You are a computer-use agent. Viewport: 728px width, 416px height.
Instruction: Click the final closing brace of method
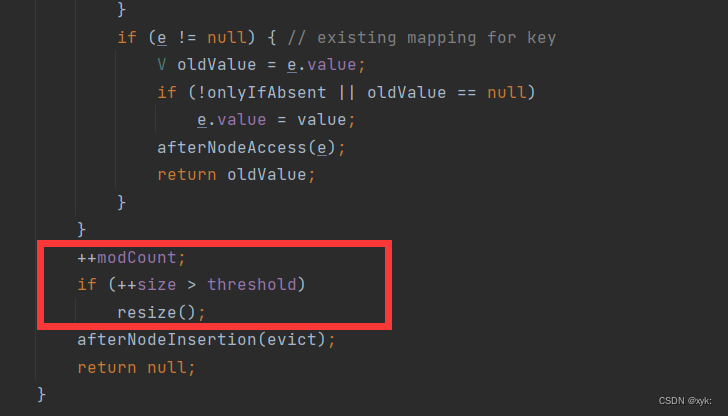(x=41, y=395)
